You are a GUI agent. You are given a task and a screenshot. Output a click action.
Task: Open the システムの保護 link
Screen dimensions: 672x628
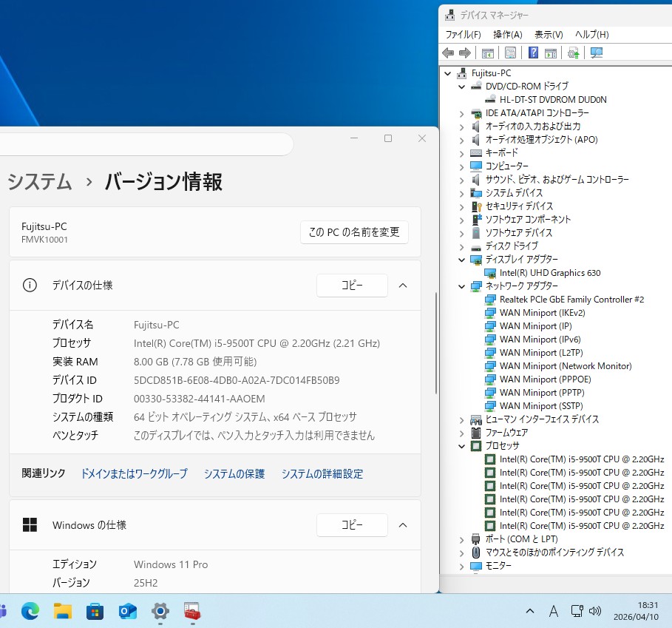(x=234, y=474)
